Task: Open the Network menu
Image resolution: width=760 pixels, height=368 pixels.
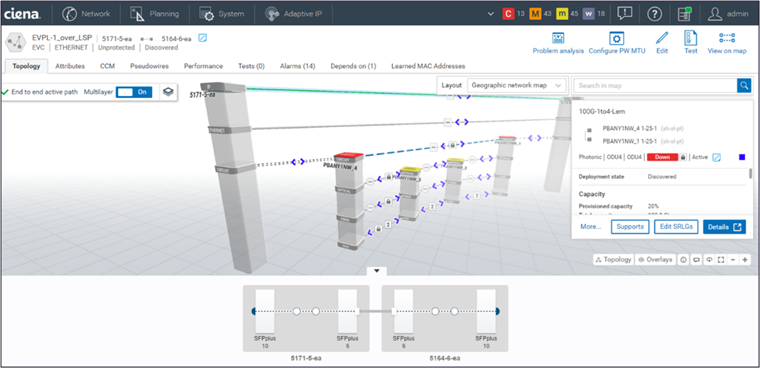Action: pos(86,14)
